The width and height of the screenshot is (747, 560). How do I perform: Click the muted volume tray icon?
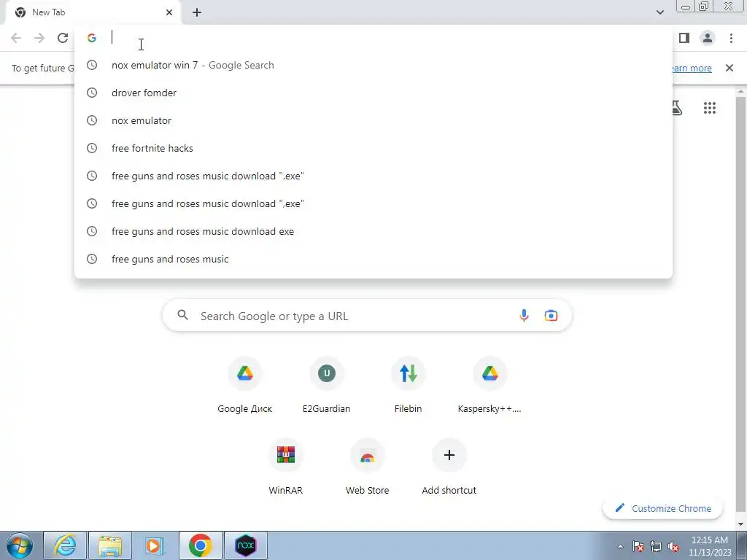[x=673, y=546]
